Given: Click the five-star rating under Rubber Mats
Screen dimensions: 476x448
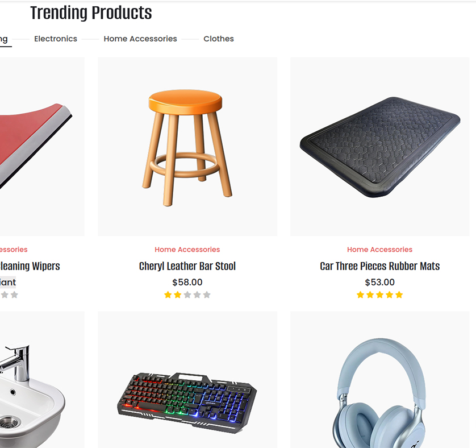Looking at the screenshot, I should (380, 295).
